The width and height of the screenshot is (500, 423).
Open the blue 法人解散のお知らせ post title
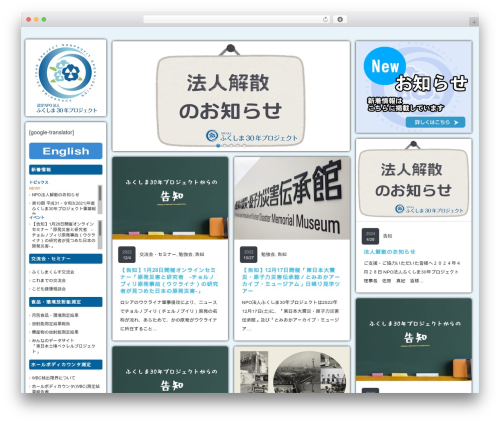(389, 252)
